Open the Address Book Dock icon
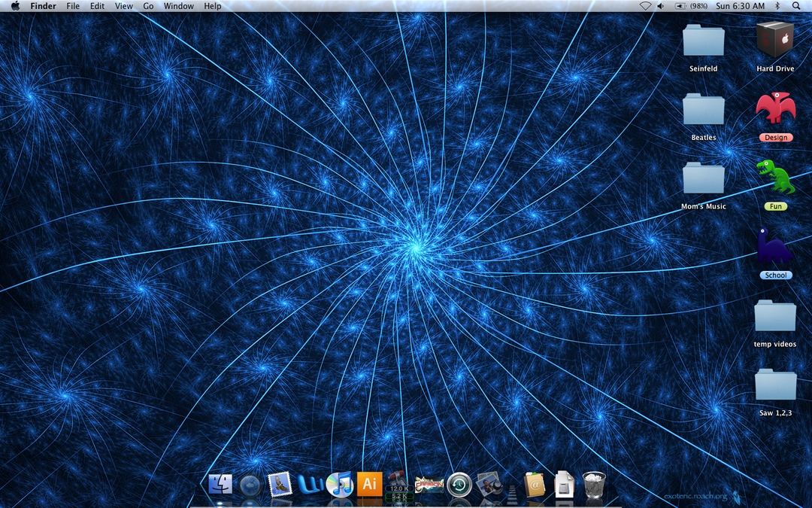The height and width of the screenshot is (508, 812). pyautogui.click(x=535, y=485)
